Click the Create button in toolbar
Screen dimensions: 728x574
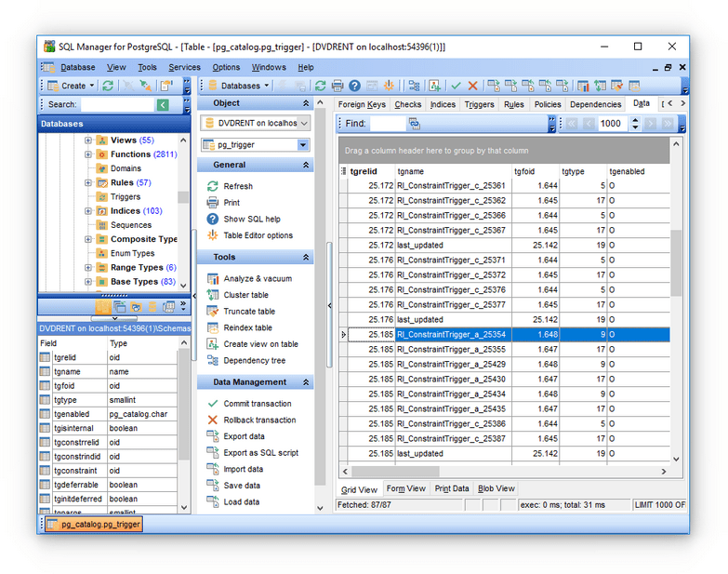(71, 86)
